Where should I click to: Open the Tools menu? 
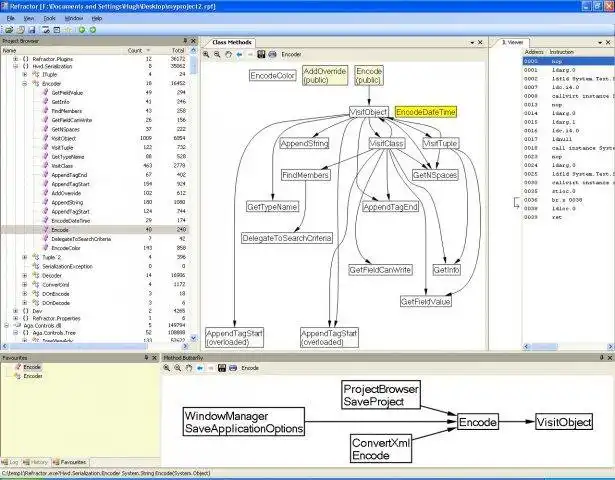49,18
